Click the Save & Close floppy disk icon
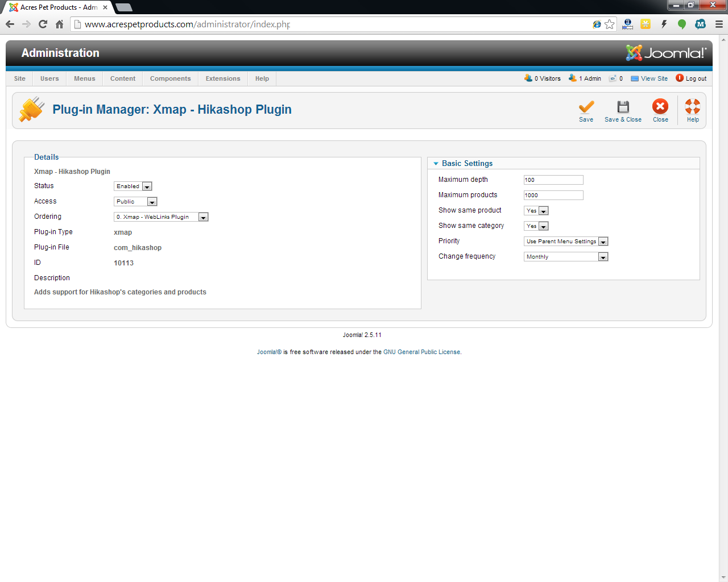The image size is (728, 582). click(623, 107)
